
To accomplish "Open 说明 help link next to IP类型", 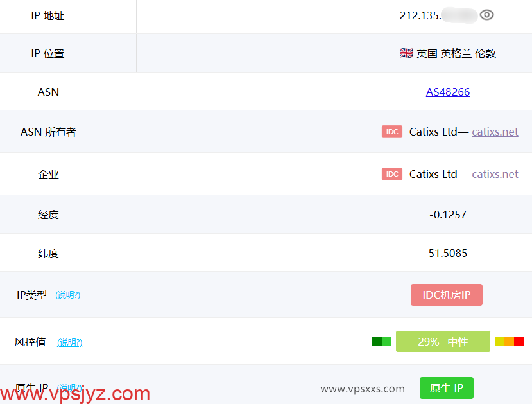I will [68, 295].
